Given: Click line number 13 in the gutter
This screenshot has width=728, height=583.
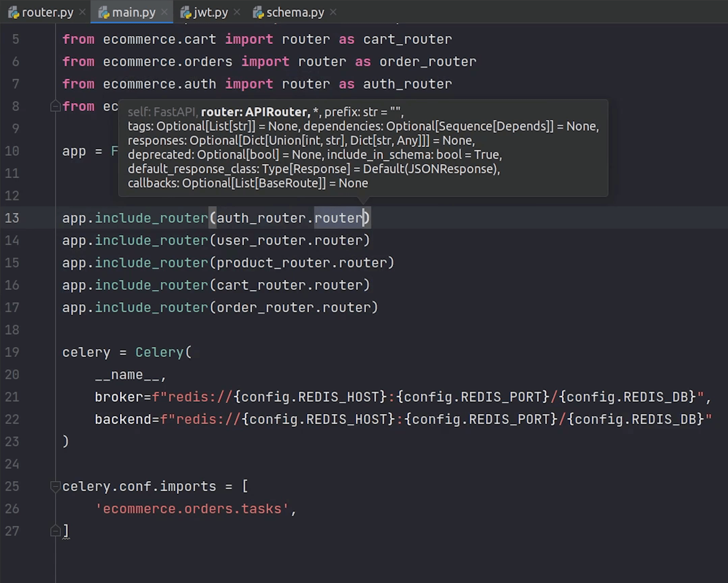Looking at the screenshot, I should pyautogui.click(x=12, y=218).
